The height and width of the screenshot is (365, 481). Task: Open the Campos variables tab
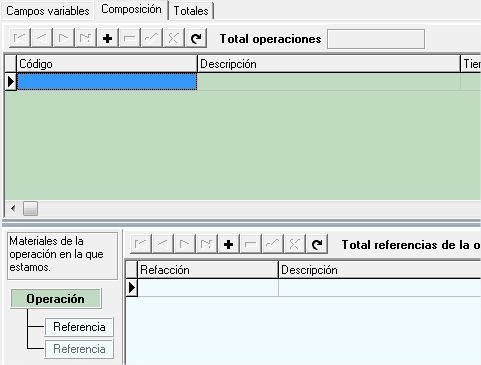point(48,11)
